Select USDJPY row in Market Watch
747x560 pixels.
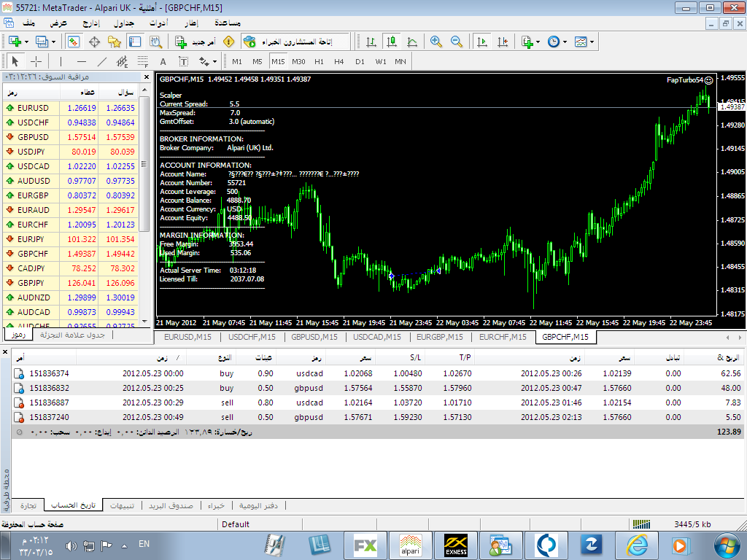(x=71, y=152)
